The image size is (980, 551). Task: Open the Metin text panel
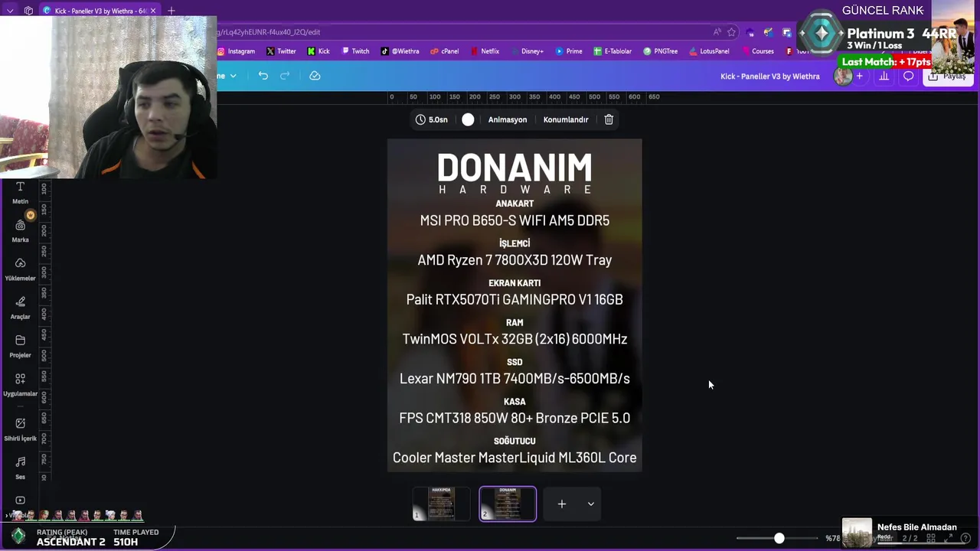point(21,194)
